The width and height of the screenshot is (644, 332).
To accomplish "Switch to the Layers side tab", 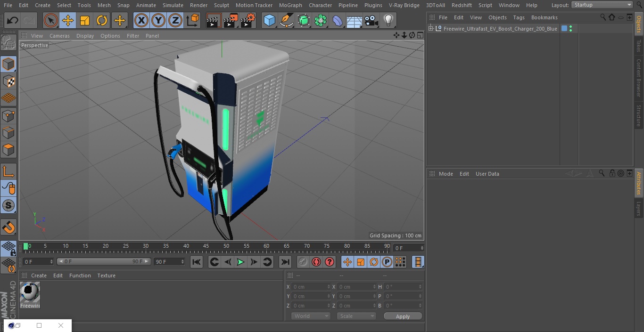I will point(639,209).
